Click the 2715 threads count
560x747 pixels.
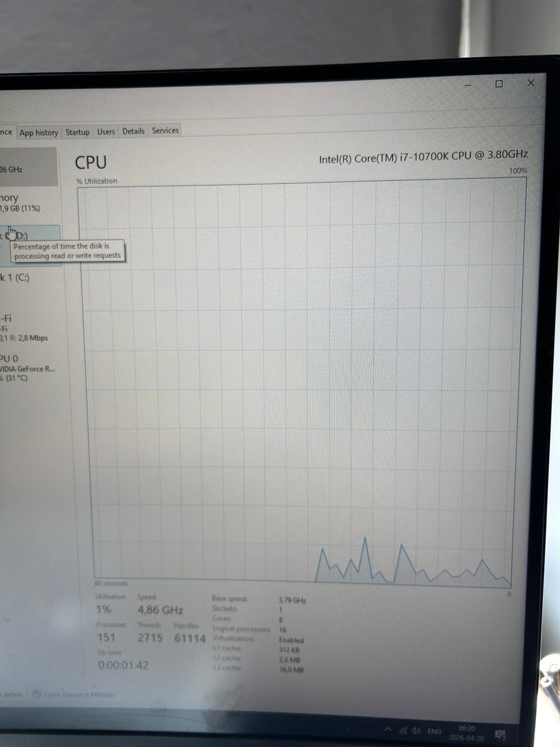pos(150,638)
